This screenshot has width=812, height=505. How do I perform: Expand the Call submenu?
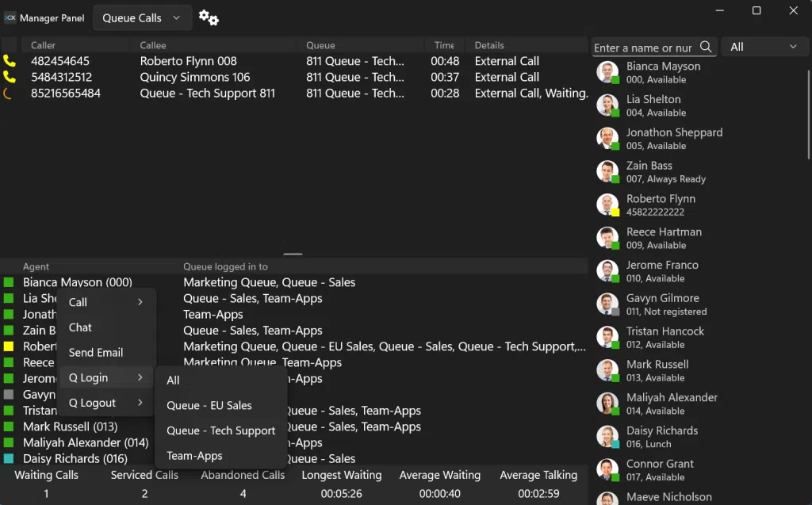tap(106, 302)
